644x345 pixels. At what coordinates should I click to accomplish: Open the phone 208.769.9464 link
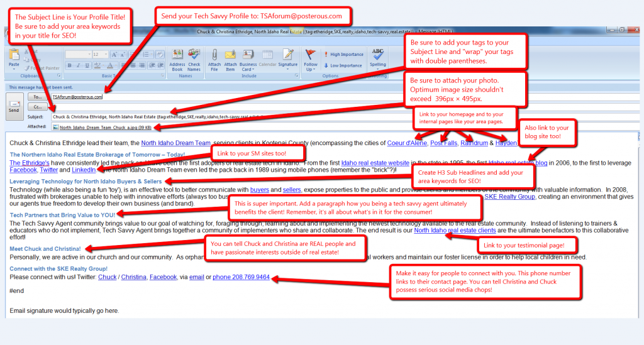pos(241,277)
